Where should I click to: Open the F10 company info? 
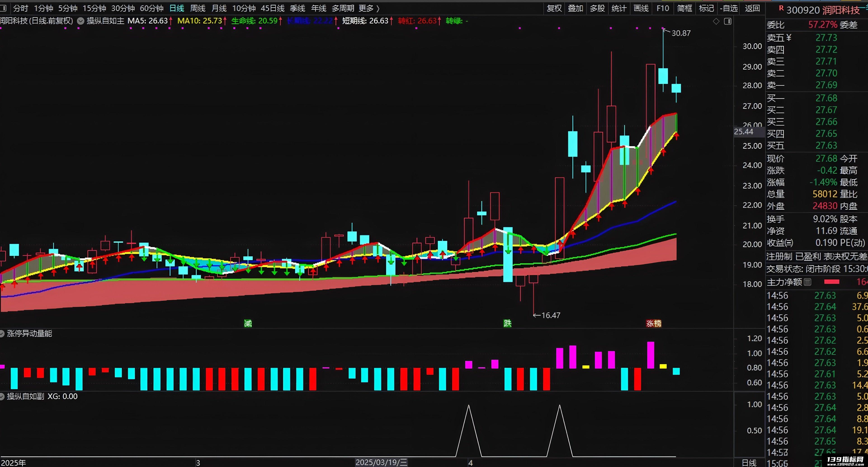[x=663, y=8]
